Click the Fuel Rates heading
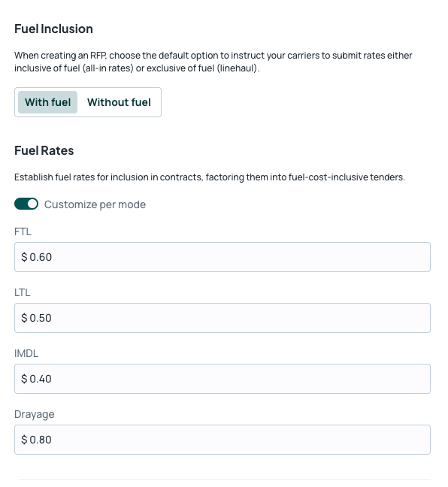Screen dimensions: 448x487 click(x=44, y=150)
